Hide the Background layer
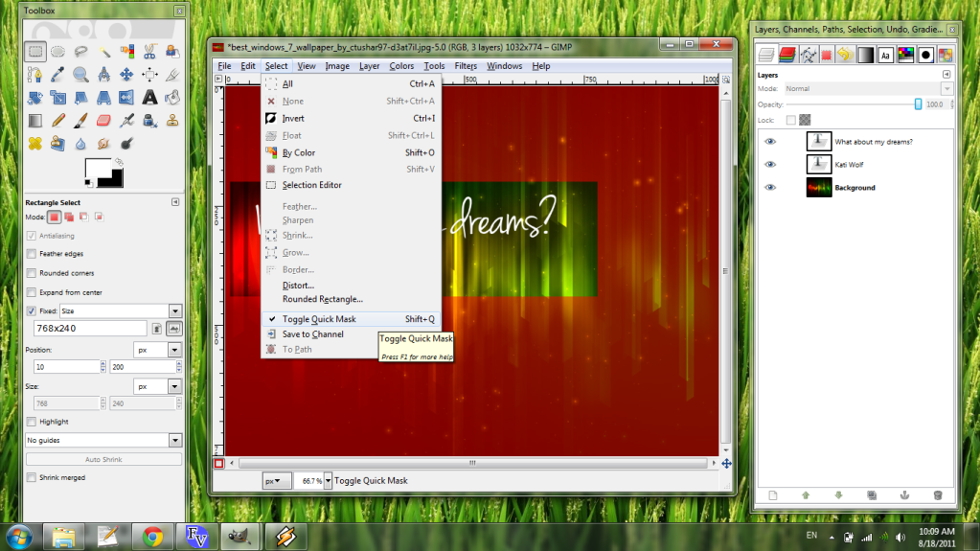 point(770,188)
